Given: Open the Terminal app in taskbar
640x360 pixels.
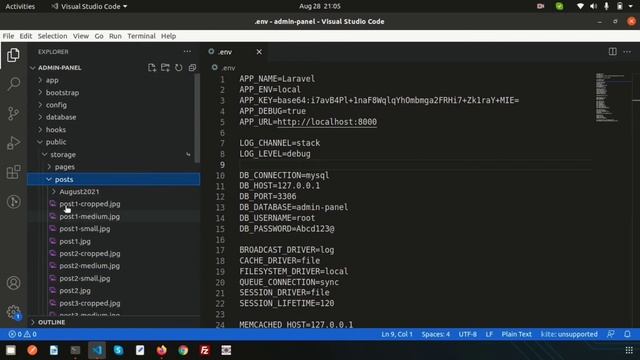Looking at the screenshot, I should (75, 350).
